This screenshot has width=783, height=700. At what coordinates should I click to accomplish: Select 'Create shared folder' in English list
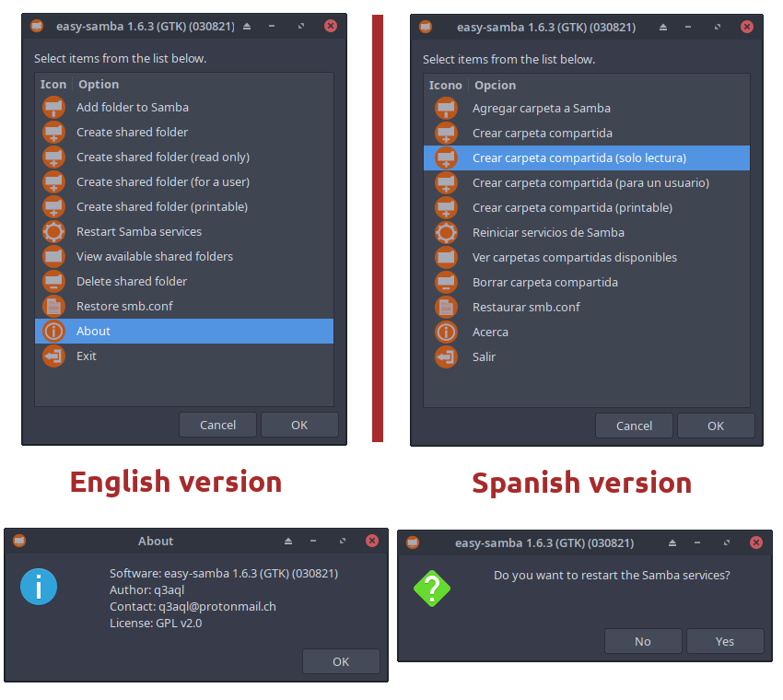click(184, 133)
